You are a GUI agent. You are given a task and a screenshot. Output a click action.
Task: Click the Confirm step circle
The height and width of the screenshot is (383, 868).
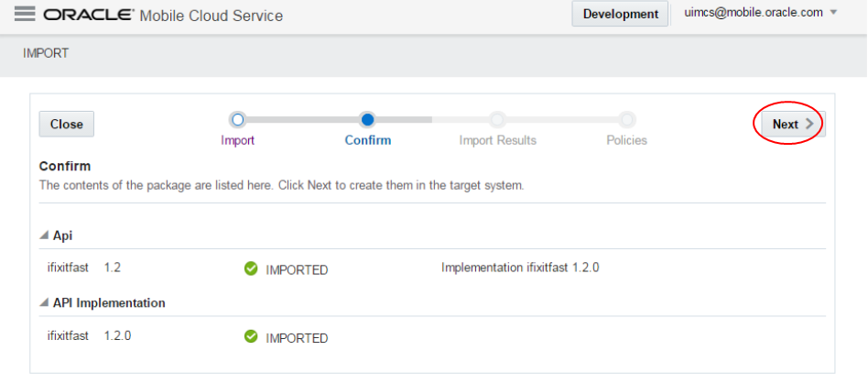coord(367,119)
